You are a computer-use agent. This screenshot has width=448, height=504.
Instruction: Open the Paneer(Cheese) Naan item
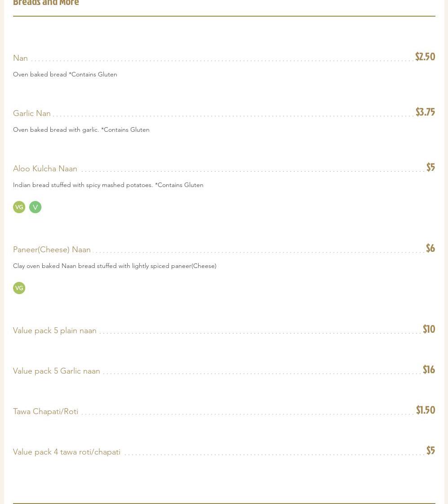point(52,250)
